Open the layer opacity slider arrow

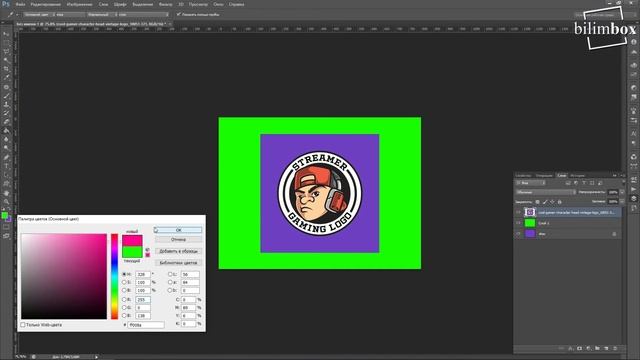tap(622, 192)
